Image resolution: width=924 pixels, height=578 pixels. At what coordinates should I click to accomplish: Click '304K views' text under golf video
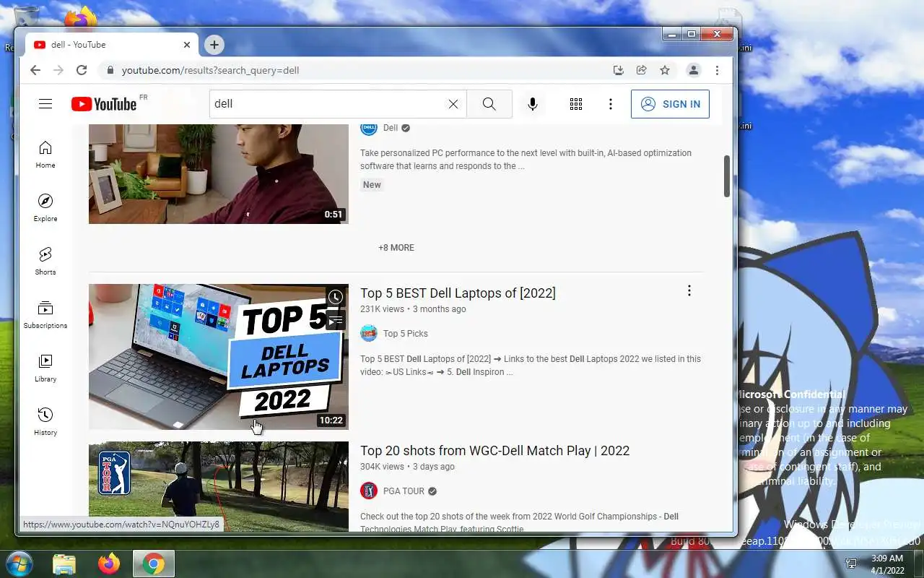point(382,467)
